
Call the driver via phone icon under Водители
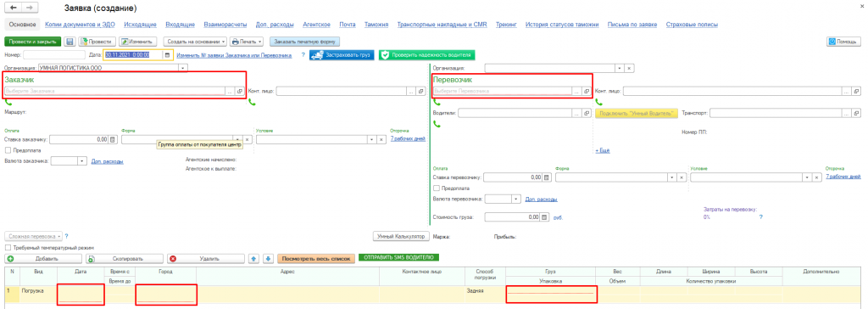(x=437, y=124)
